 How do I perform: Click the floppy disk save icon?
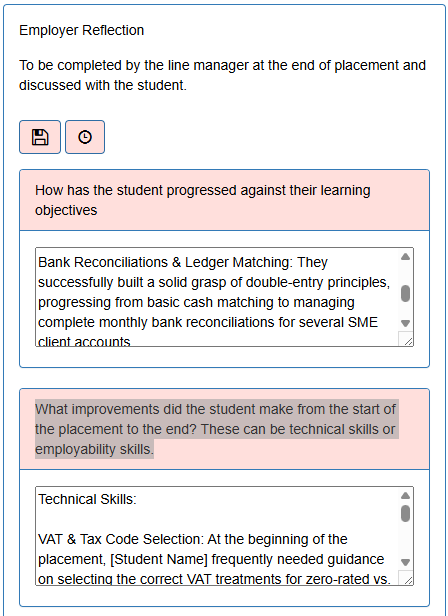pyautogui.click(x=40, y=137)
